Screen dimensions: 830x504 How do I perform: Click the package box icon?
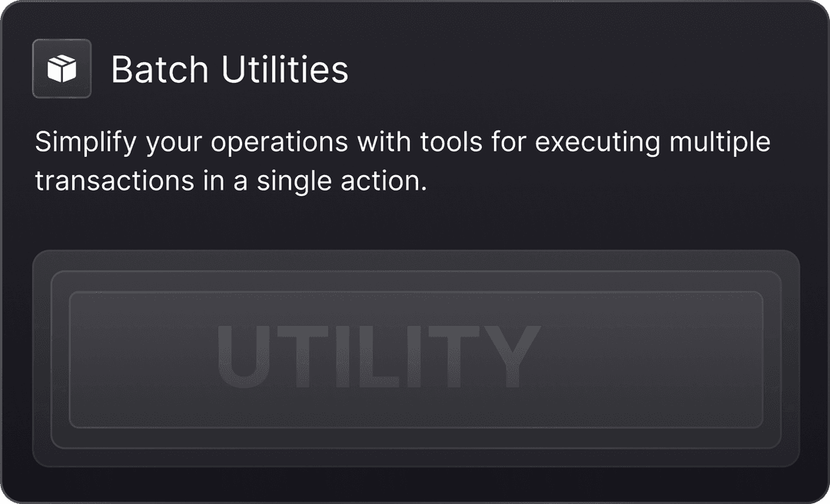61,69
